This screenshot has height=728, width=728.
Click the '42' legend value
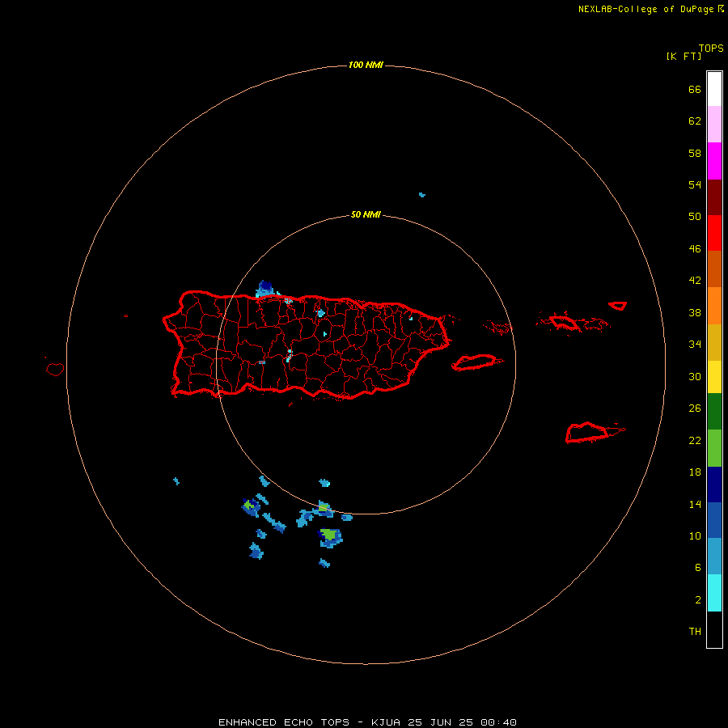click(695, 281)
